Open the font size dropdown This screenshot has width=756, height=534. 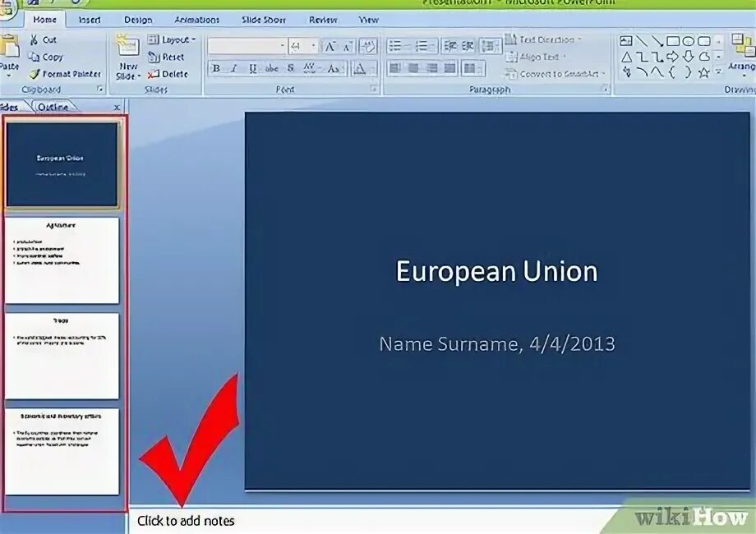click(314, 46)
